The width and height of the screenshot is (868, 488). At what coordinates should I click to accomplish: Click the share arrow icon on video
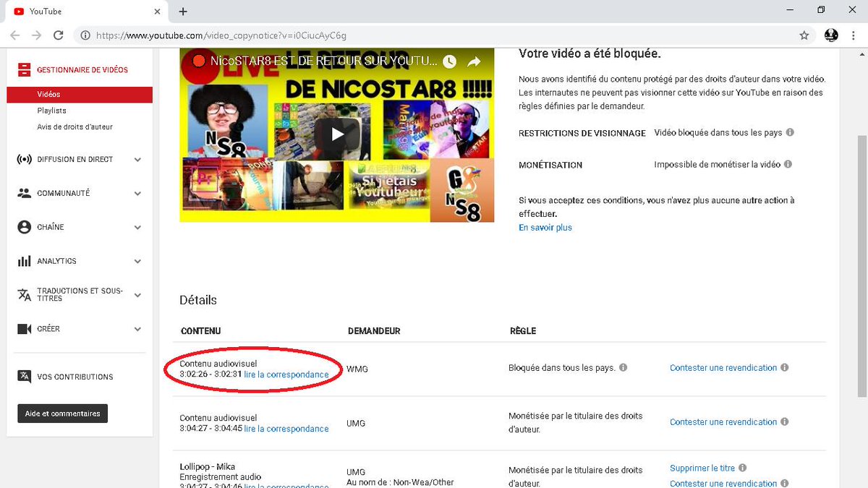pos(475,62)
